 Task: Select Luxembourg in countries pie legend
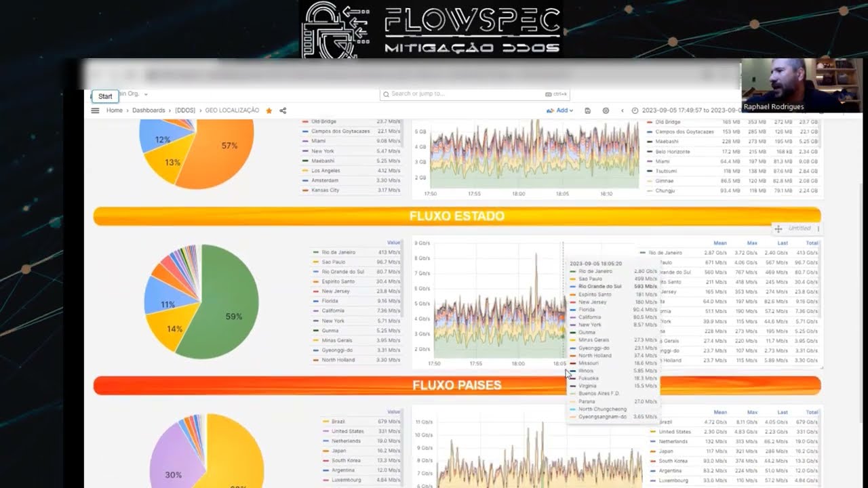pyautogui.click(x=347, y=480)
